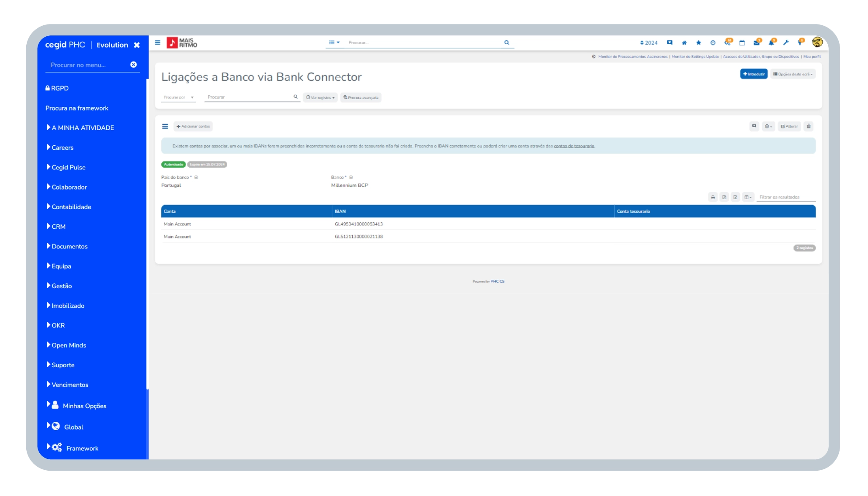The width and height of the screenshot is (868, 496).
Task: Expand the Cegid Pulse menu section
Action: point(66,167)
